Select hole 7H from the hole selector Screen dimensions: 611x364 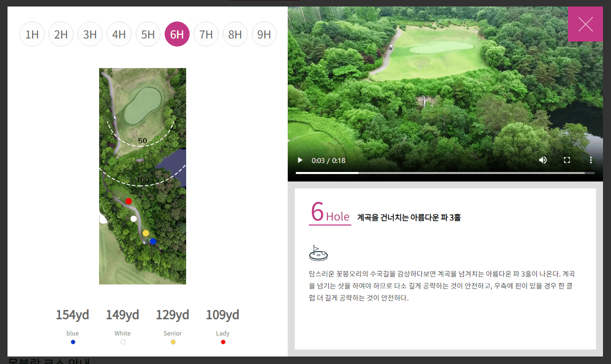point(206,34)
